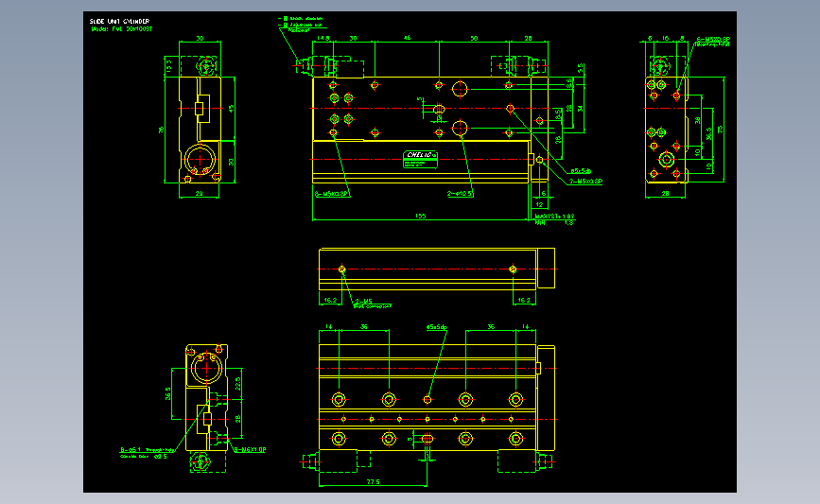Click the '22.5' dimension on lower-left section view

pyautogui.click(x=238, y=384)
